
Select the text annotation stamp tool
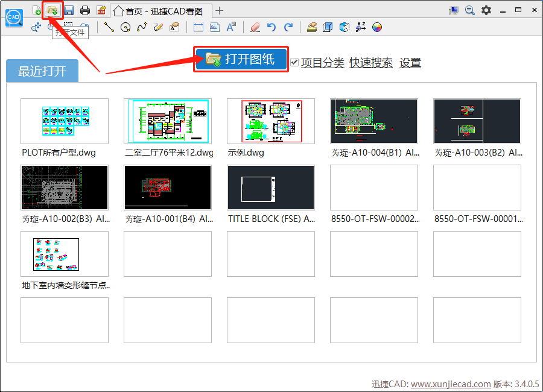(174, 27)
